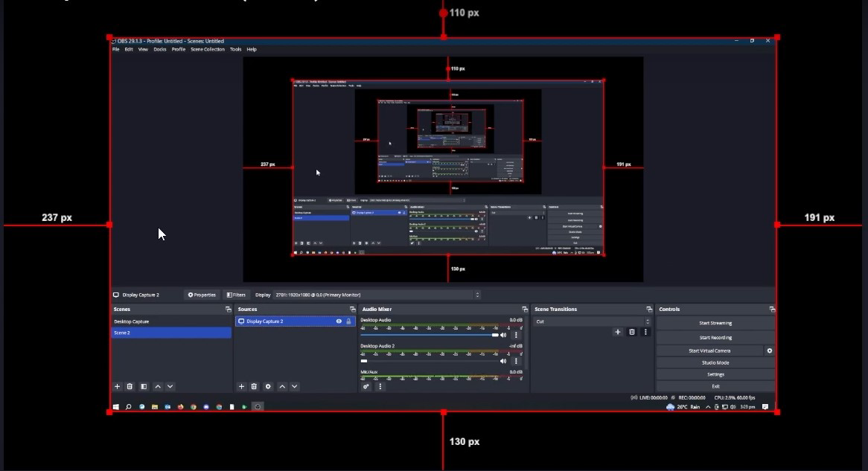Open taskbar search magnifier
This screenshot has width=868, height=471.
tap(129, 407)
